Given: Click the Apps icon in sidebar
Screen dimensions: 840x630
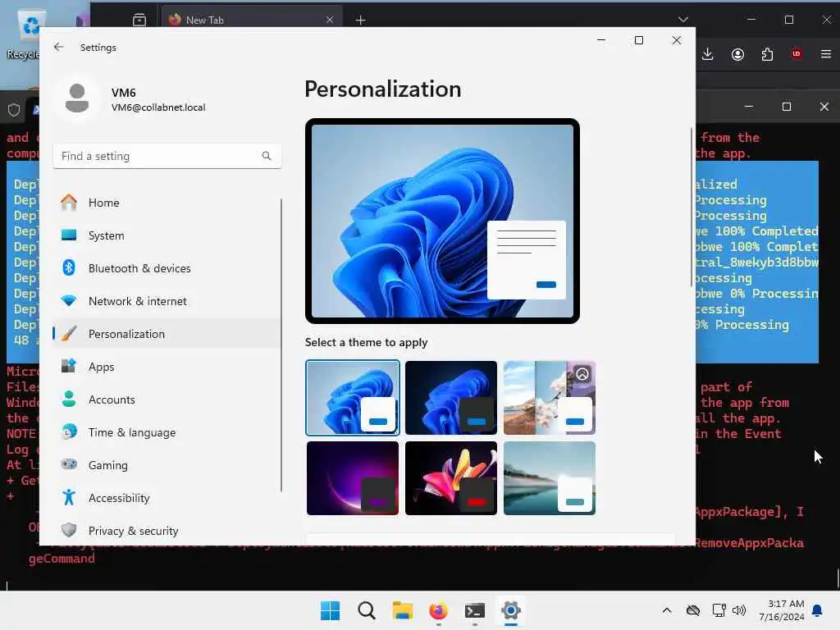Looking at the screenshot, I should 69,366.
